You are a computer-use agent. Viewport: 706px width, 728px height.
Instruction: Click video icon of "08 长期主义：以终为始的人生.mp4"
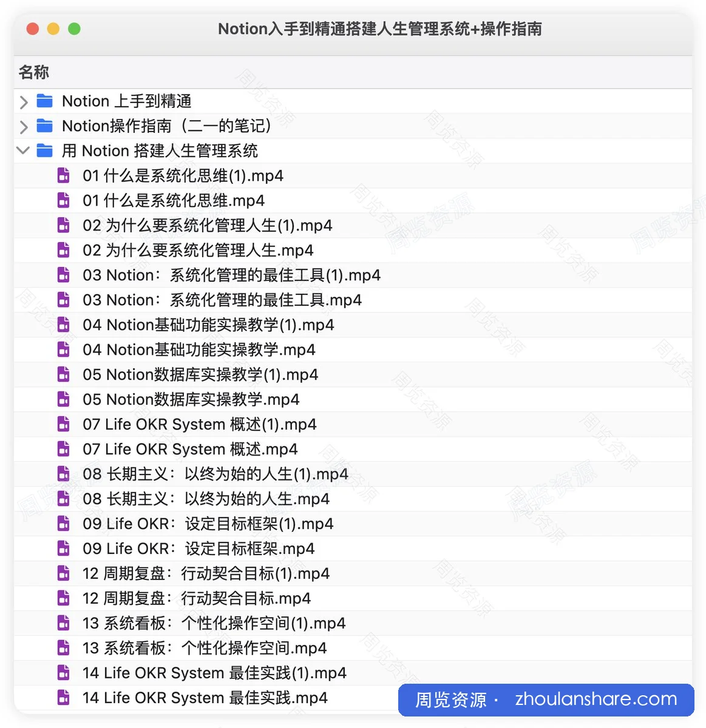coord(63,499)
